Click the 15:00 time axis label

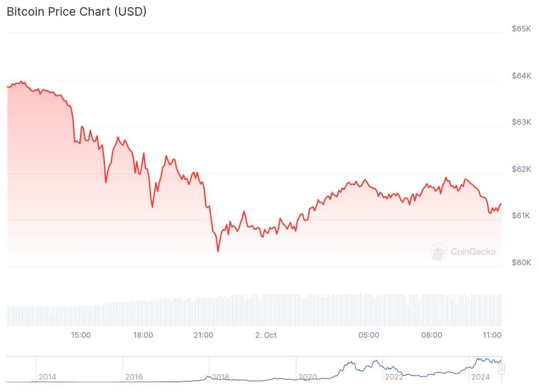pyautogui.click(x=81, y=335)
